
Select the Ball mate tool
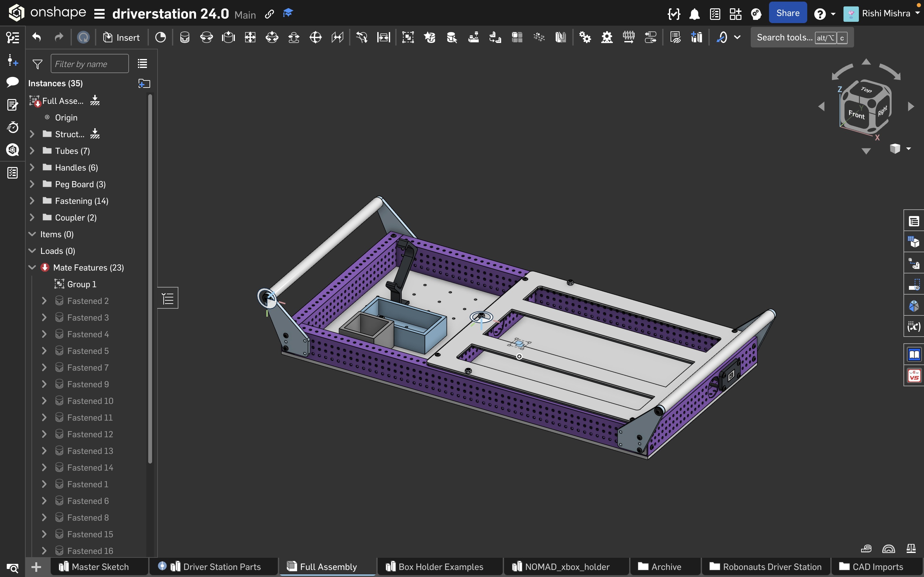coord(315,38)
